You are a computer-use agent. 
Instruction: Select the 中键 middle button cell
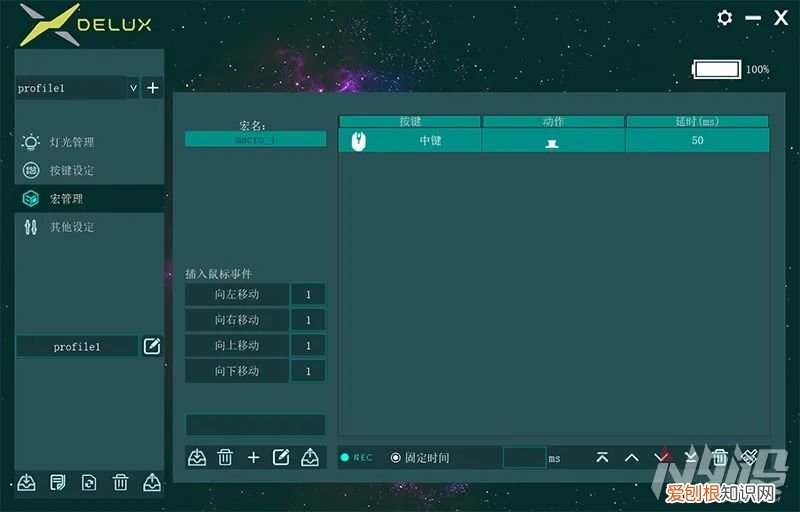tap(410, 140)
